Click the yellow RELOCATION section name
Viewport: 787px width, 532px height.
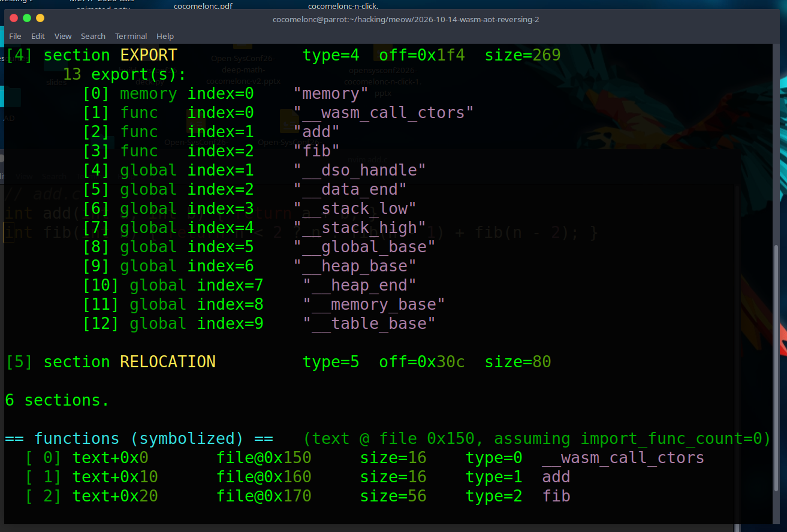[168, 362]
